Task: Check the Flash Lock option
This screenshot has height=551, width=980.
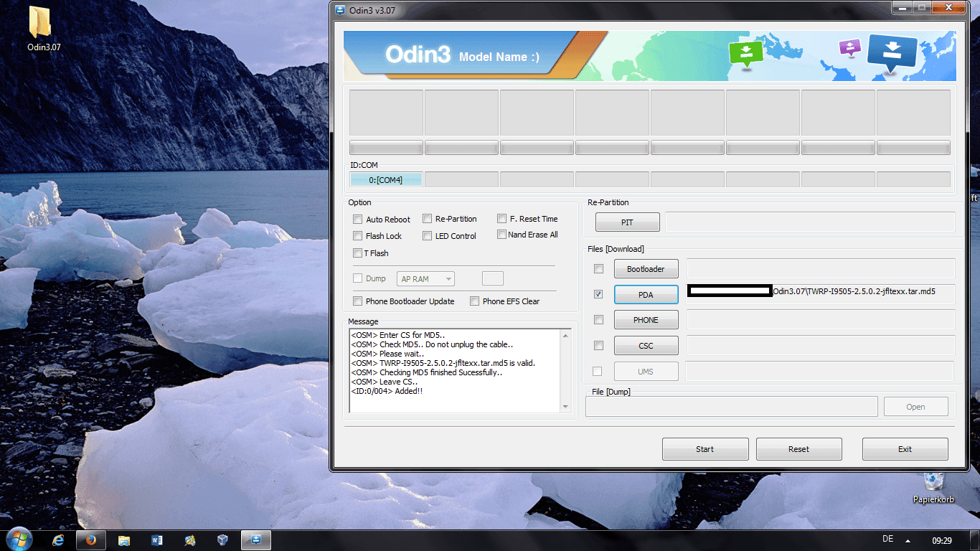Action: click(357, 235)
